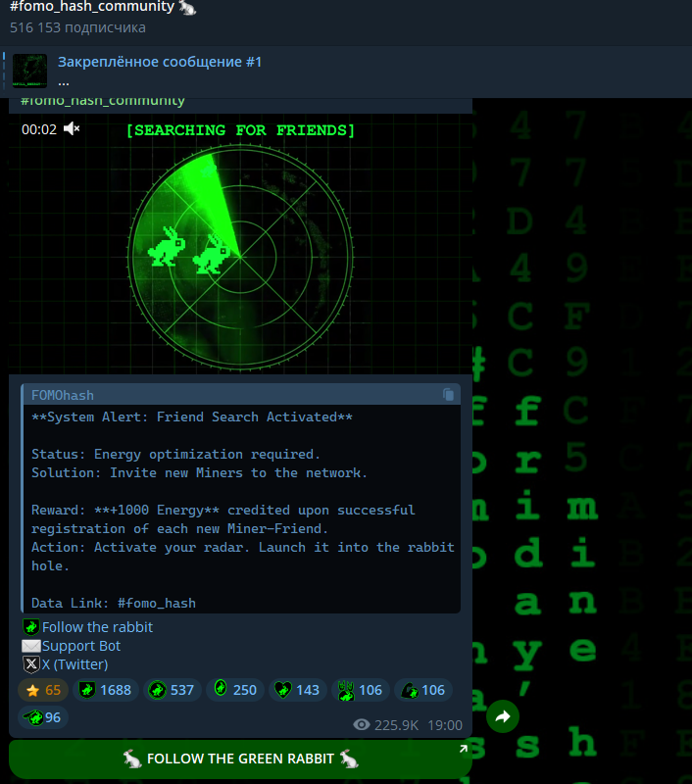Screen dimensions: 692x784
Task: Play the Searching For Friends radar video
Action: 240,245
